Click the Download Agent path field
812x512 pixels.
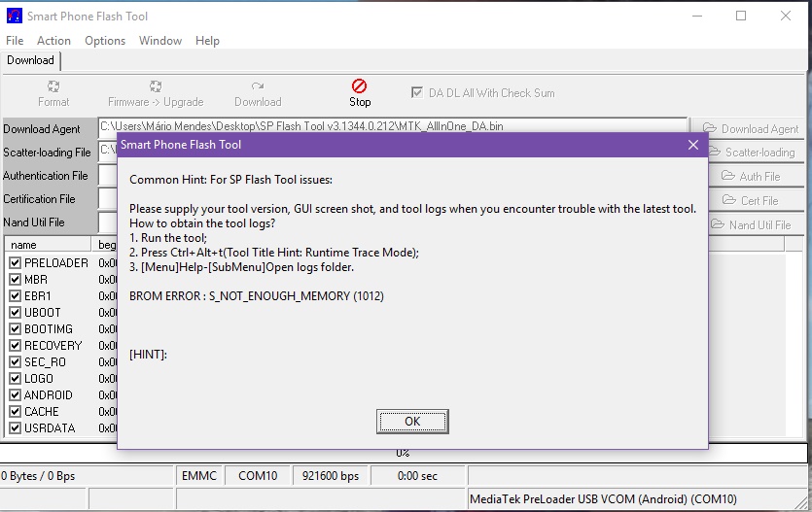tap(389, 127)
